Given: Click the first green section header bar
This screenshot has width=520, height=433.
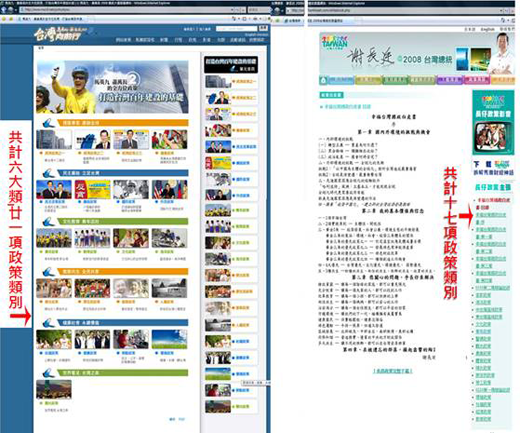Looking at the screenshot, I should tap(122, 221).
